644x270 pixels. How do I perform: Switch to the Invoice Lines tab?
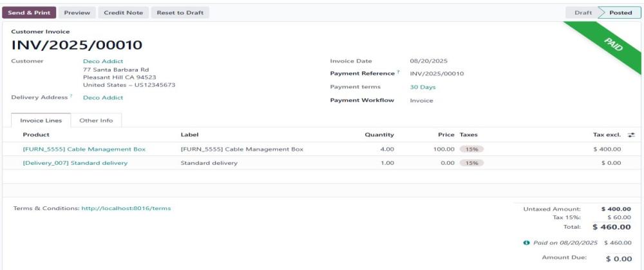tap(41, 121)
